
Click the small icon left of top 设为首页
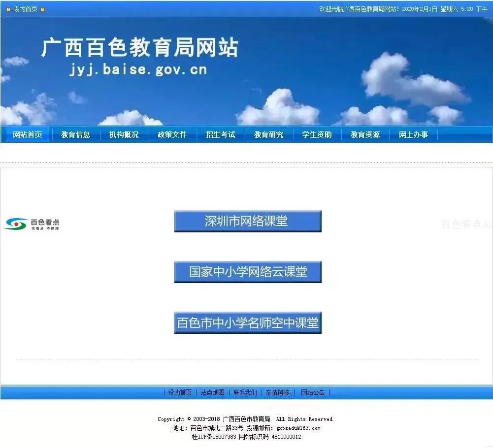tap(9, 9)
